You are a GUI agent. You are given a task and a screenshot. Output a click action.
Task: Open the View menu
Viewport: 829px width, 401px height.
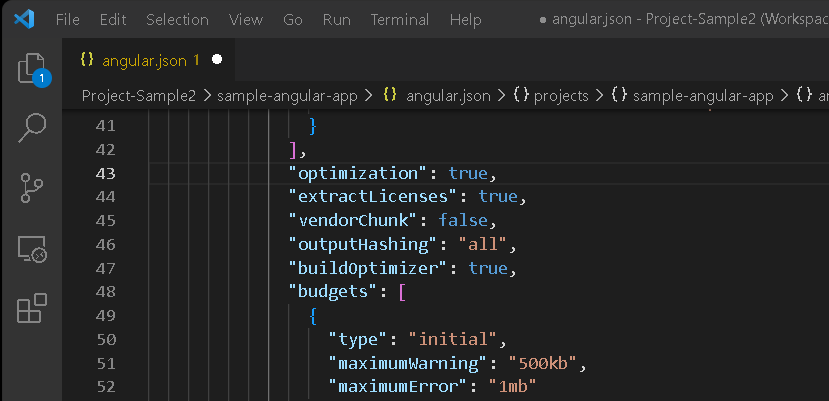pos(246,20)
